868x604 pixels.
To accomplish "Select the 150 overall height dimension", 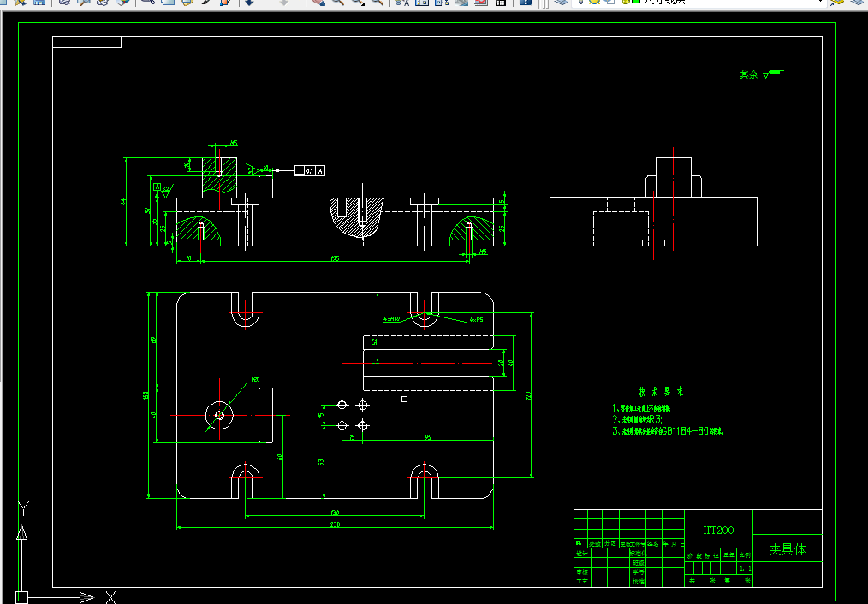I will [146, 395].
